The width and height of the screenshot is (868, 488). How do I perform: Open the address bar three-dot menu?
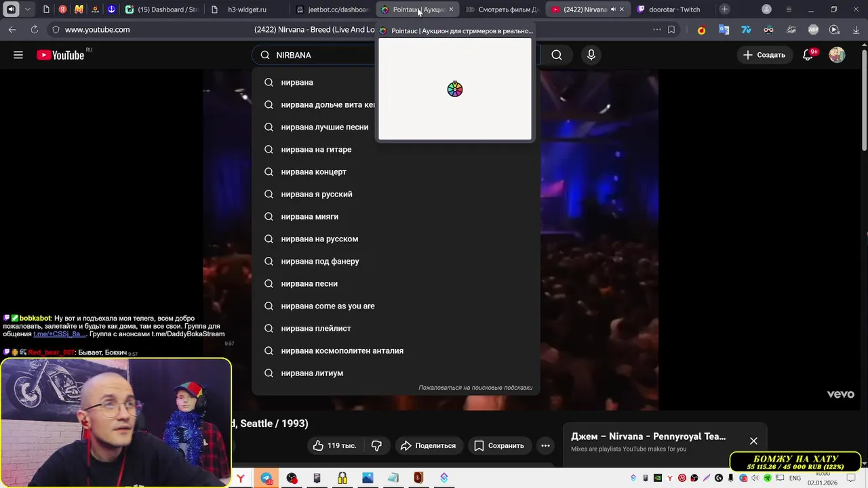tap(656, 30)
